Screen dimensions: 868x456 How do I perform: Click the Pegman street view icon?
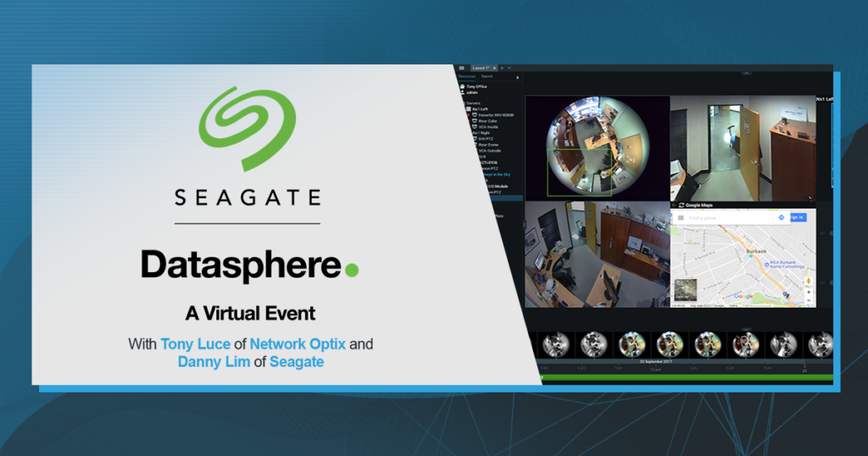click(809, 281)
